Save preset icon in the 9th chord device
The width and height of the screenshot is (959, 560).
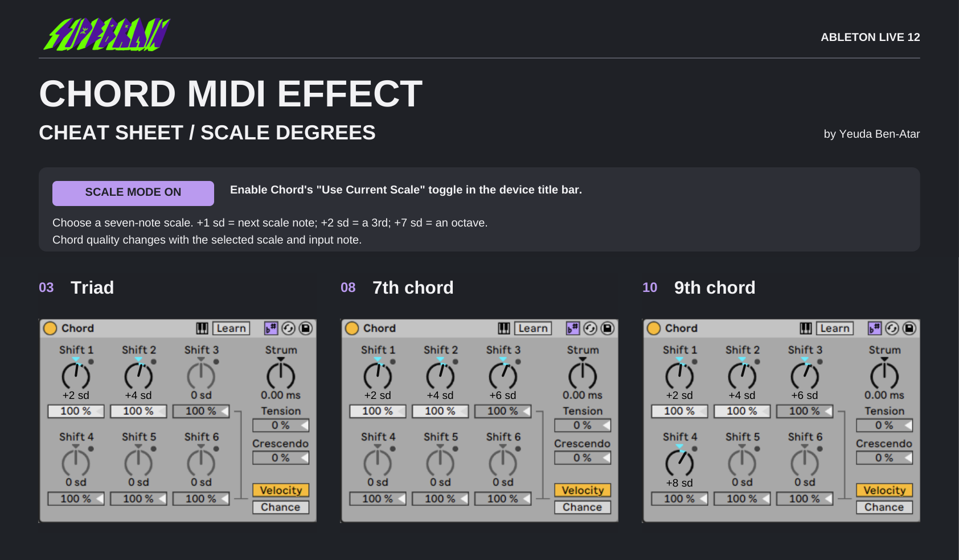pos(909,328)
